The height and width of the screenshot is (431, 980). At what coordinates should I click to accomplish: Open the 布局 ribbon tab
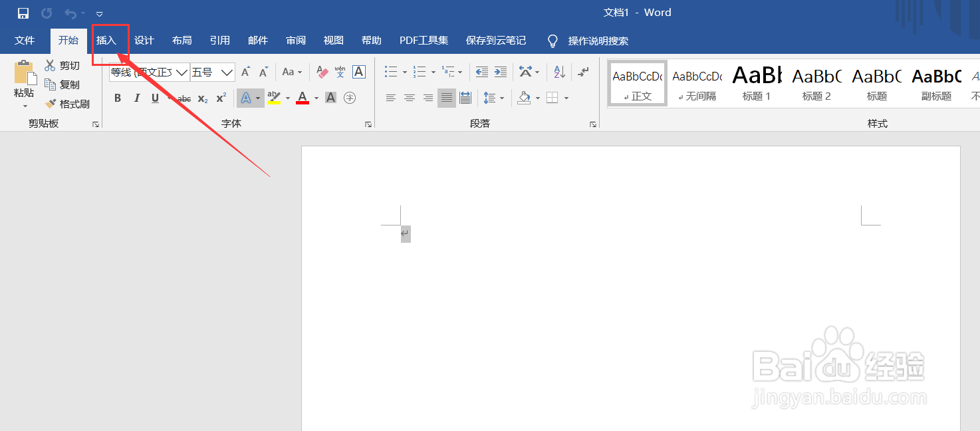[182, 41]
